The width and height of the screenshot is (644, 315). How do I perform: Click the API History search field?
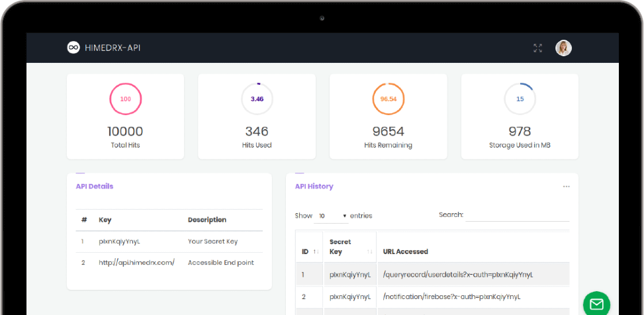click(517, 216)
